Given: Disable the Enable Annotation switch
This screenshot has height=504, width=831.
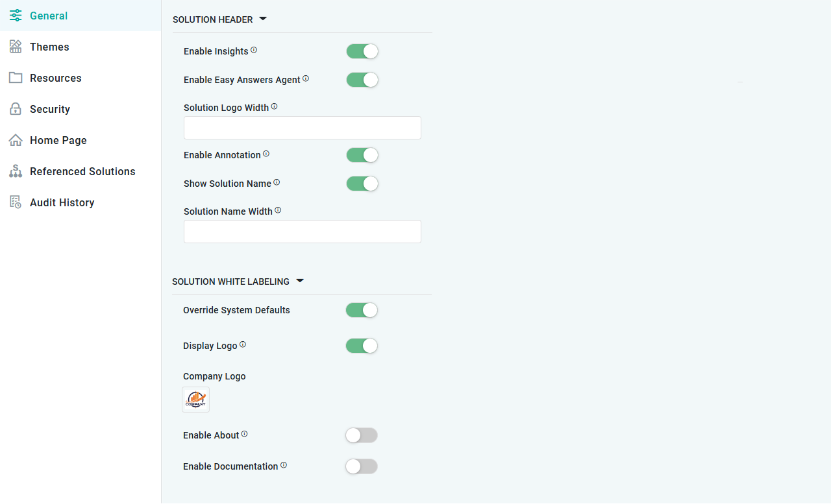Looking at the screenshot, I should (x=362, y=155).
